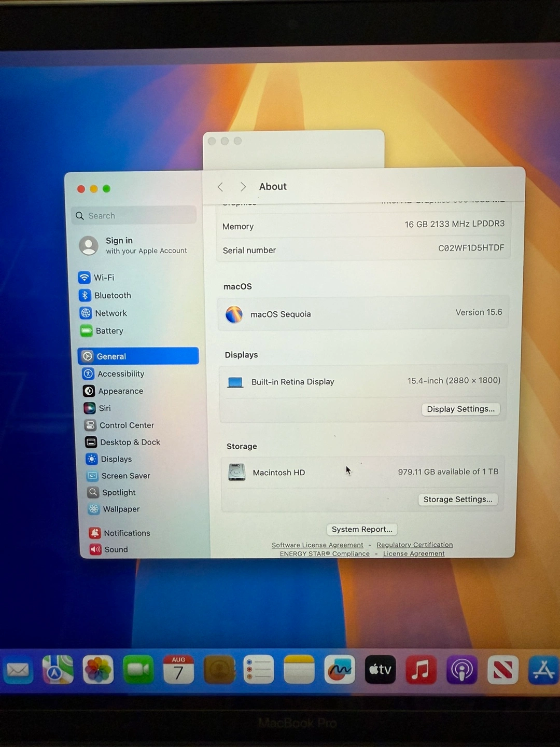
Task: Click the System Report button
Action: coord(362,529)
